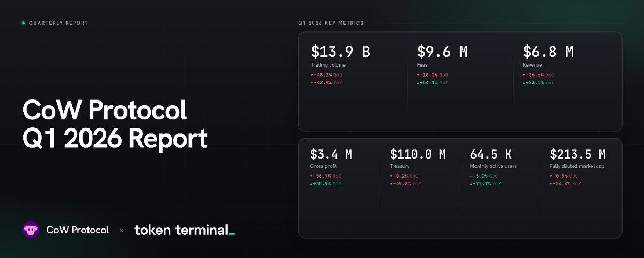Select the $110.0 M treasury figure
The width and height of the screenshot is (644, 258).
click(418, 155)
